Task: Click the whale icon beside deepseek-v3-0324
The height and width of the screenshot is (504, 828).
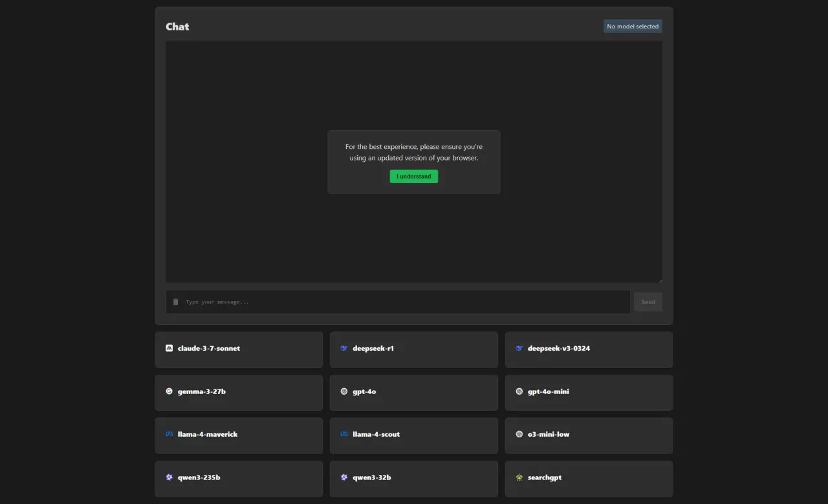Action: point(519,348)
